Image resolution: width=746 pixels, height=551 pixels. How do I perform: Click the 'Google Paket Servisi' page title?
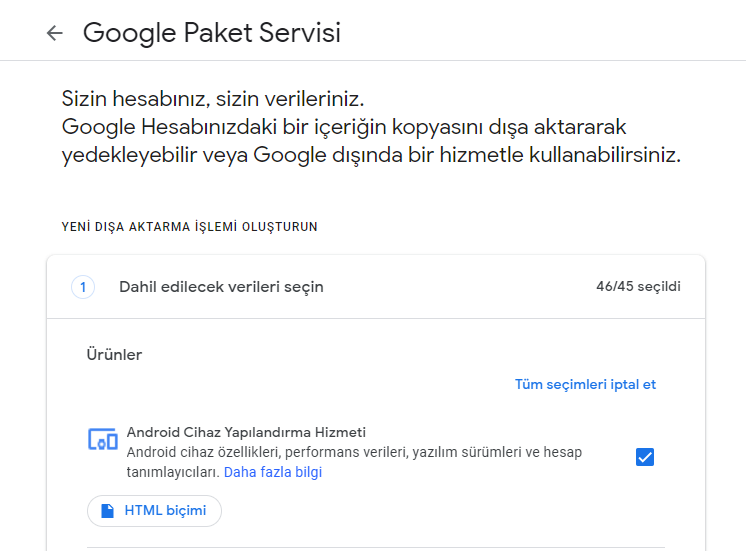tap(212, 33)
